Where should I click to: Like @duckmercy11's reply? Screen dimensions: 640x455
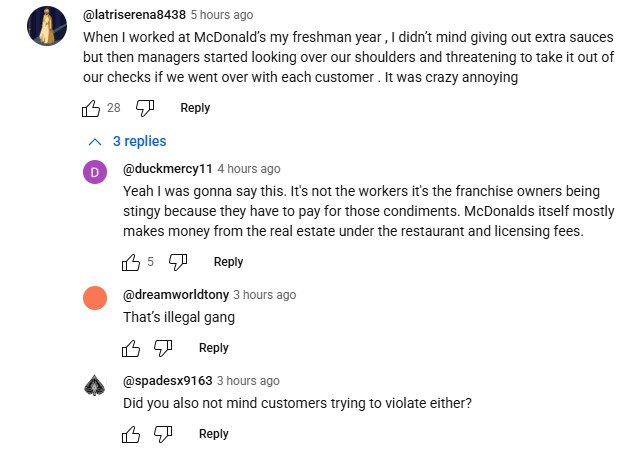tap(131, 262)
